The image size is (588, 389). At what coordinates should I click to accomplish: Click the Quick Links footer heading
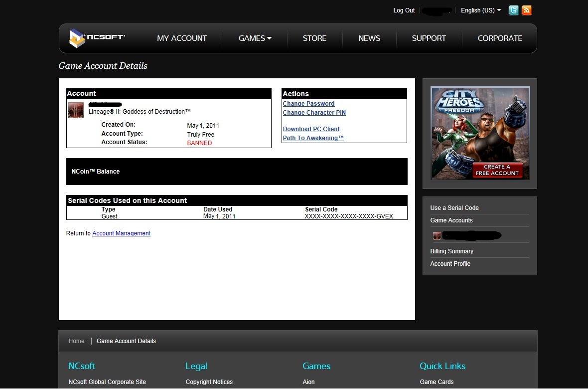click(442, 366)
